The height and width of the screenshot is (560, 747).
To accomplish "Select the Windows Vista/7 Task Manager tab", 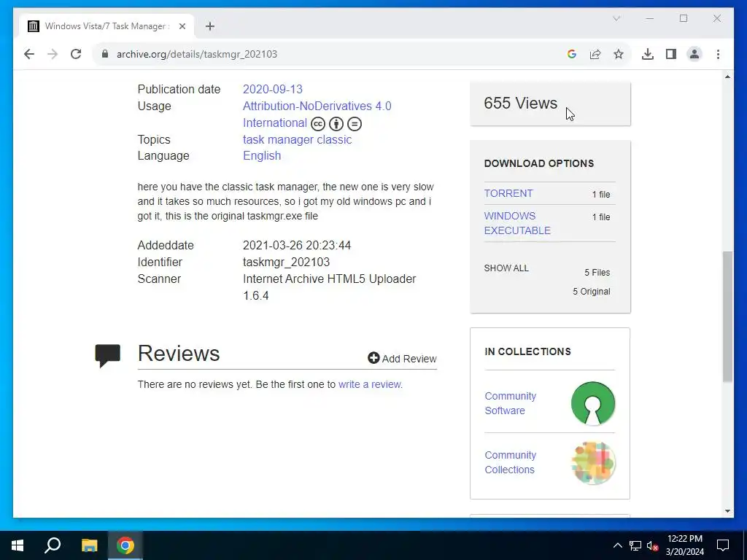I will coord(107,26).
